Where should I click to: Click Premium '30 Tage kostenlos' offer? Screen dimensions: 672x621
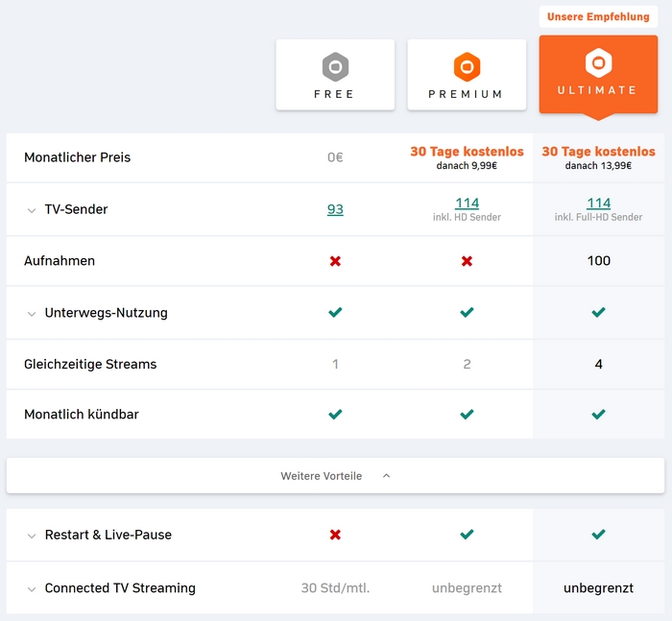pyautogui.click(x=467, y=152)
